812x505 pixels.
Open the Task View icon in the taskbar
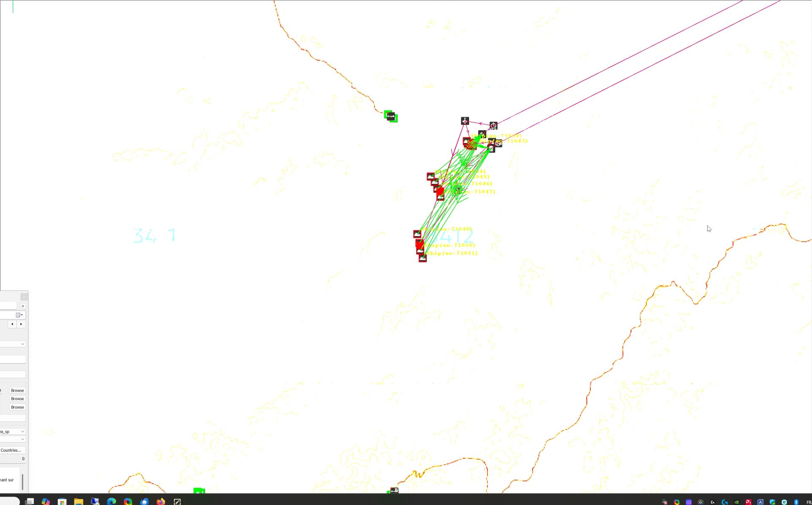(x=30, y=502)
